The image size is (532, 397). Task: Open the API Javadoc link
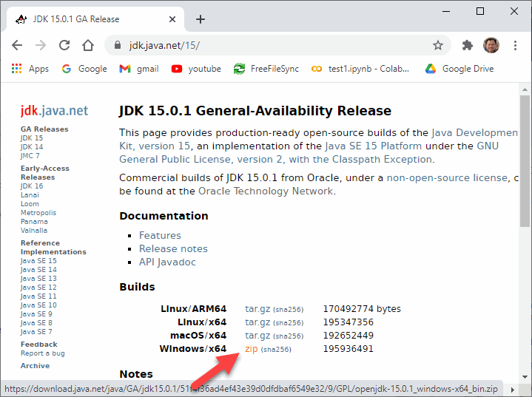(x=167, y=262)
